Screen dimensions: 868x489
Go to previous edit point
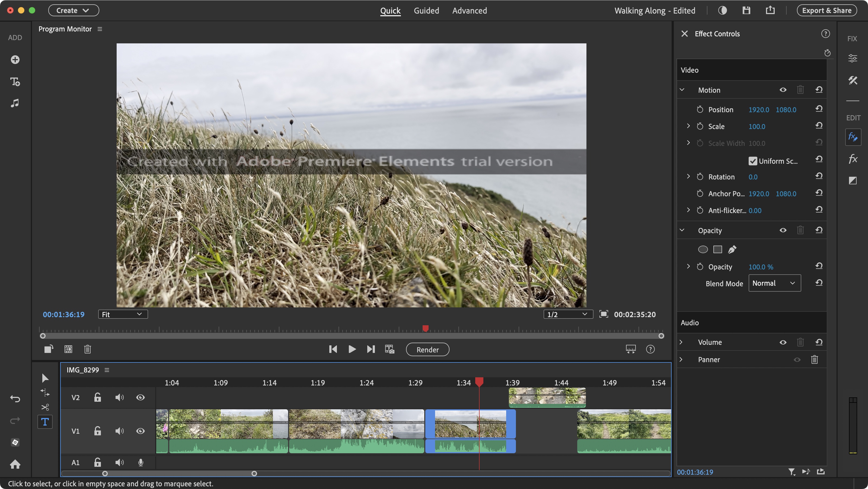point(333,349)
